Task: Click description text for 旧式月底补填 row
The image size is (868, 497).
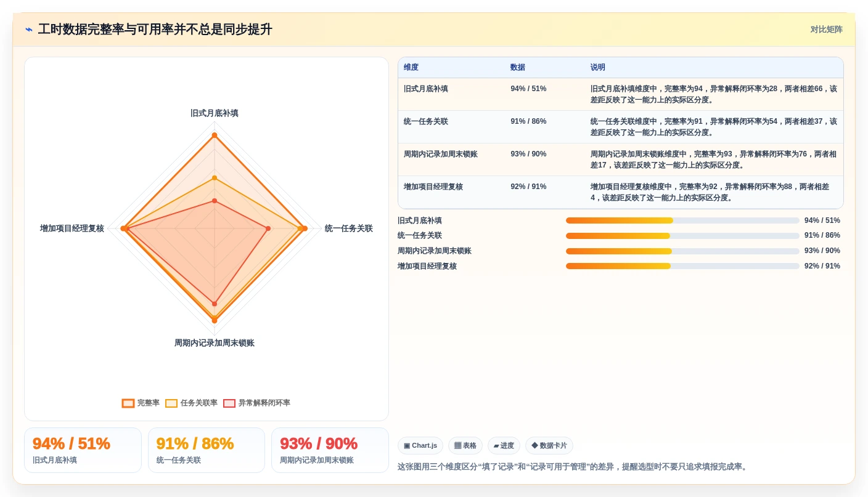Action: click(x=714, y=94)
